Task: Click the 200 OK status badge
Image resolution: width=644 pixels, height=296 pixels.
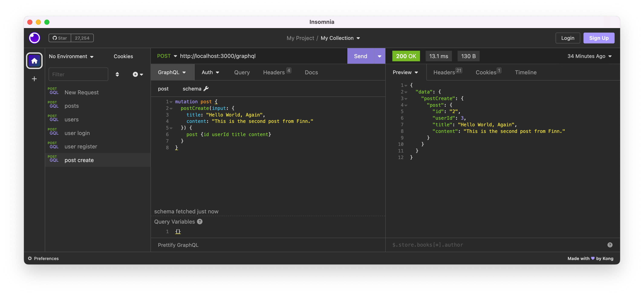Action: (x=406, y=56)
